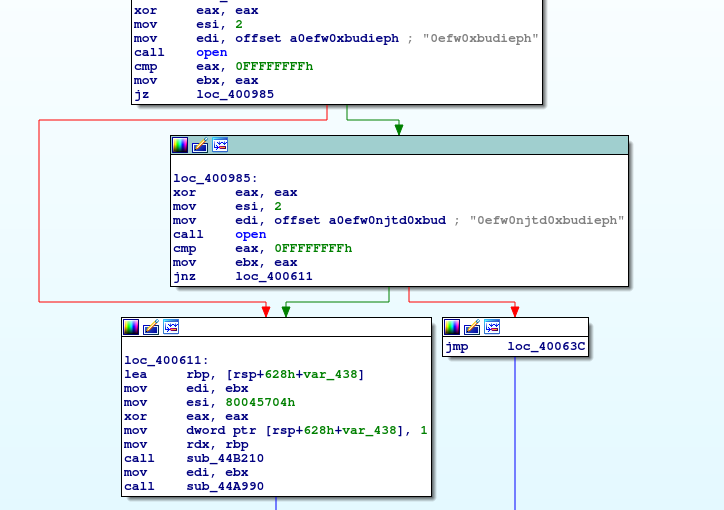724x510 pixels.
Task: Follow the jz loc_400985 jump target
Action: coord(235,94)
